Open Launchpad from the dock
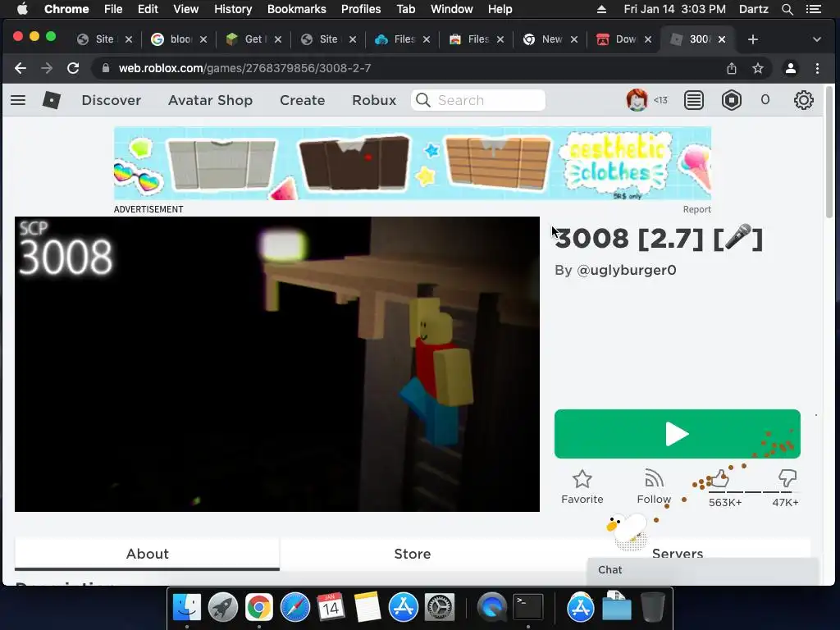Screen dimensions: 840x630 [x=223, y=608]
